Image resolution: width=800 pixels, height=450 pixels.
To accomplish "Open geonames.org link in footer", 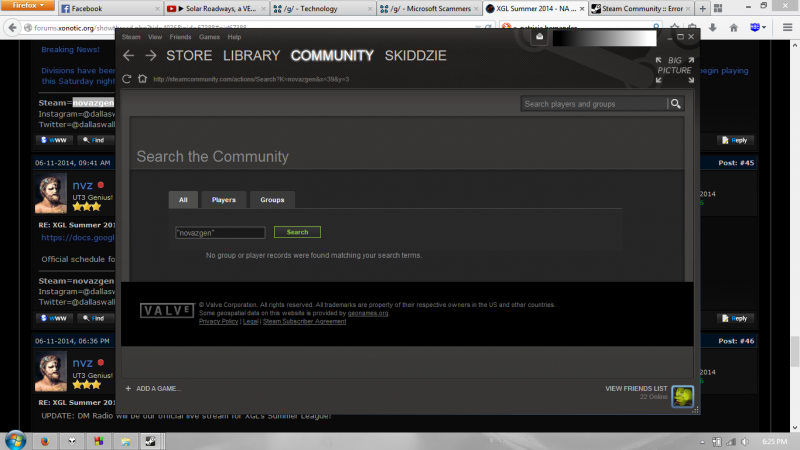I will 368,313.
